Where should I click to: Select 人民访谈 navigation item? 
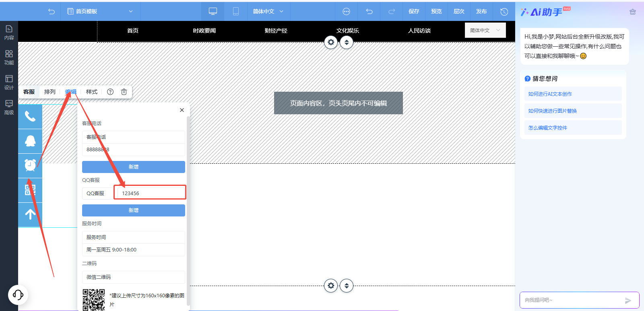419,31
